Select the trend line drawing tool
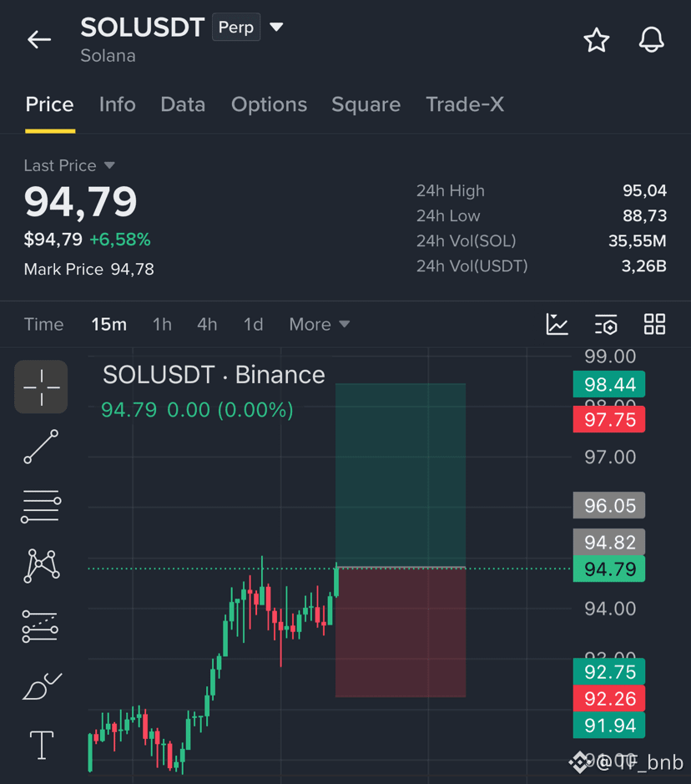The width and height of the screenshot is (691, 784). point(41,447)
